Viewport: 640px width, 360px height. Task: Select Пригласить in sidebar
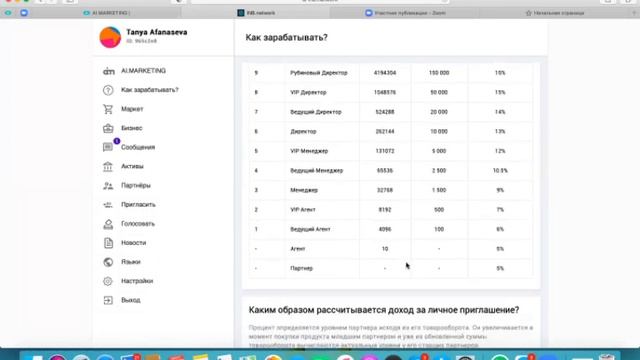(138, 205)
